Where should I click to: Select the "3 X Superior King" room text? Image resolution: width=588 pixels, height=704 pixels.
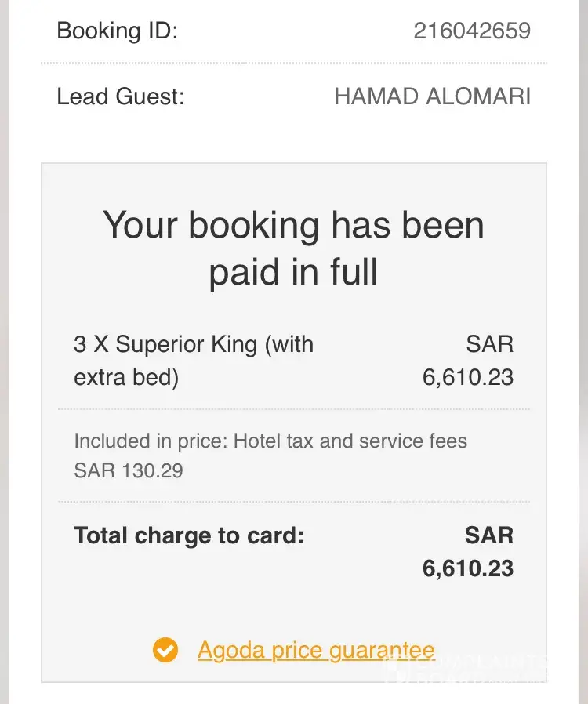194,344
